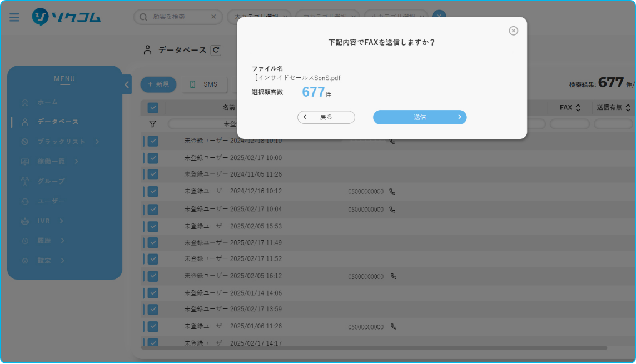Uncheck the 2025/01/14 14:06 row checkbox
636x364 pixels.
[153, 293]
